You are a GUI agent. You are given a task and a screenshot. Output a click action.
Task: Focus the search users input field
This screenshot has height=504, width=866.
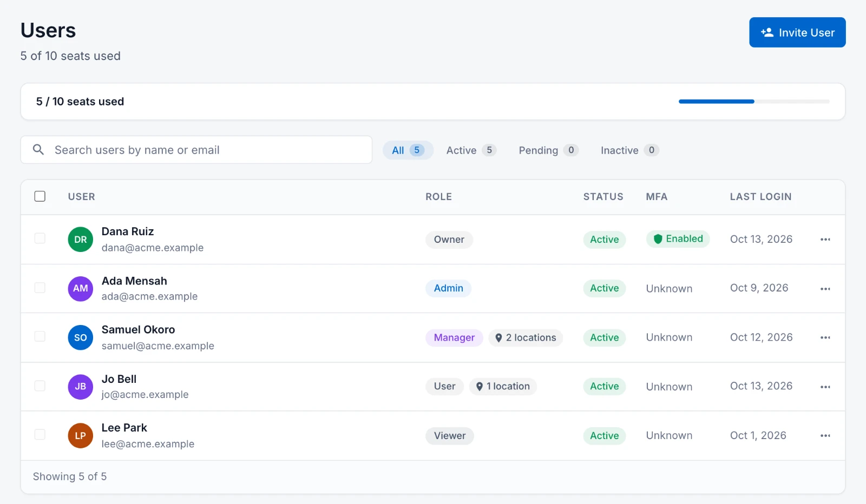196,150
